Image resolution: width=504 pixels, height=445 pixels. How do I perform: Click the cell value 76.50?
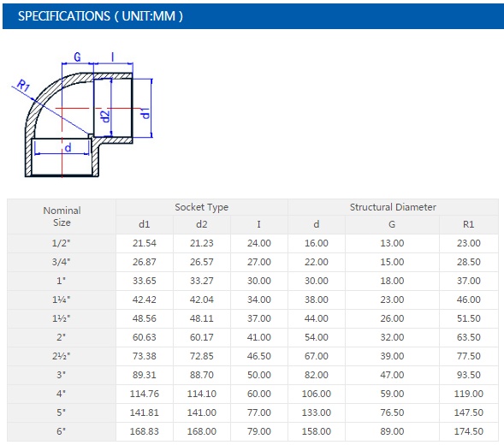[392, 412]
